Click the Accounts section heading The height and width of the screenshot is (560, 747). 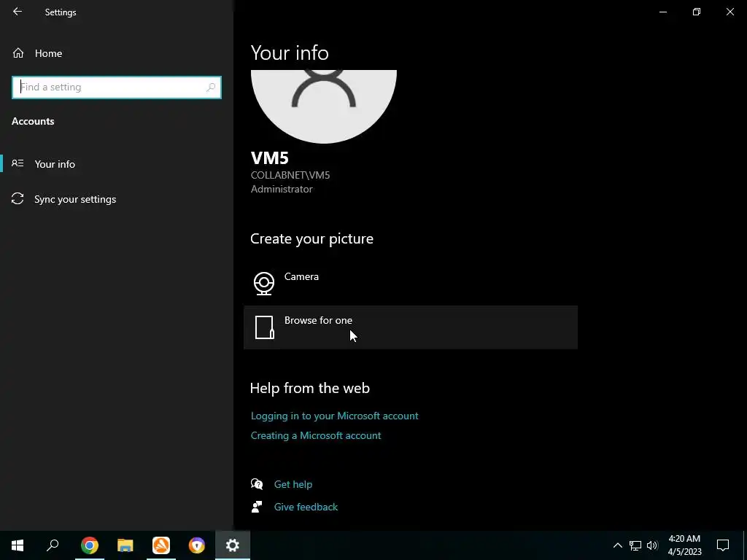[x=33, y=121]
